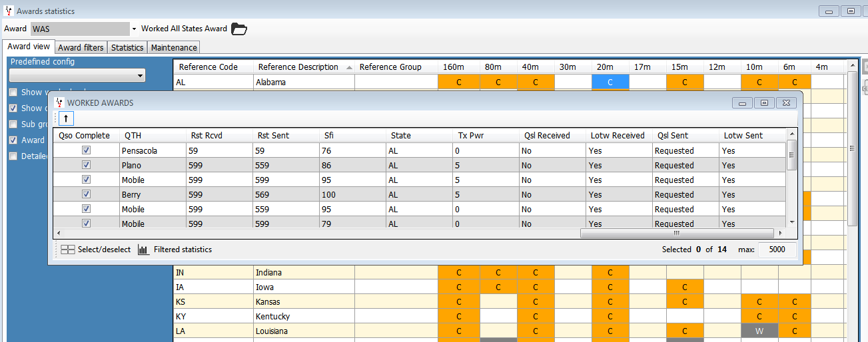
Task: Toggle Qso Complete checkbox in first Mobile row
Action: pyautogui.click(x=86, y=180)
